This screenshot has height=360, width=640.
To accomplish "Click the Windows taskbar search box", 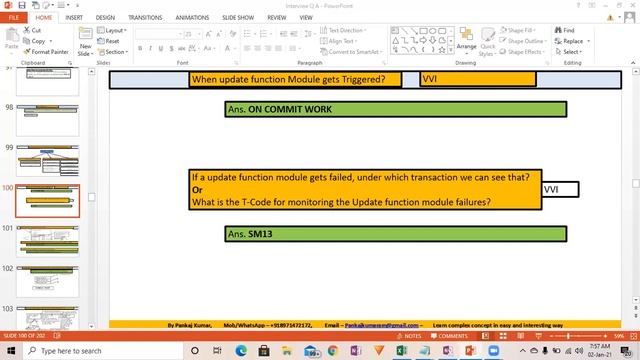I will coord(103,351).
